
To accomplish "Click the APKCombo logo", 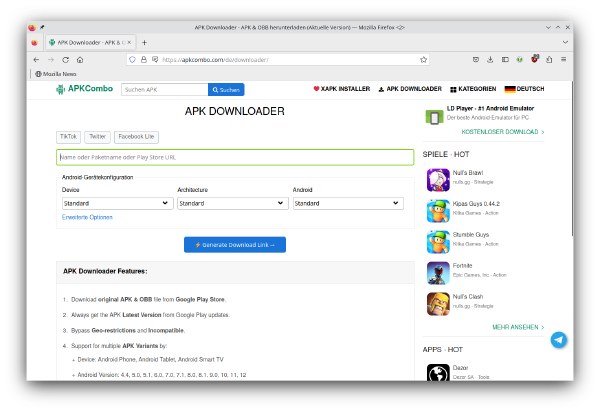I will click(85, 89).
